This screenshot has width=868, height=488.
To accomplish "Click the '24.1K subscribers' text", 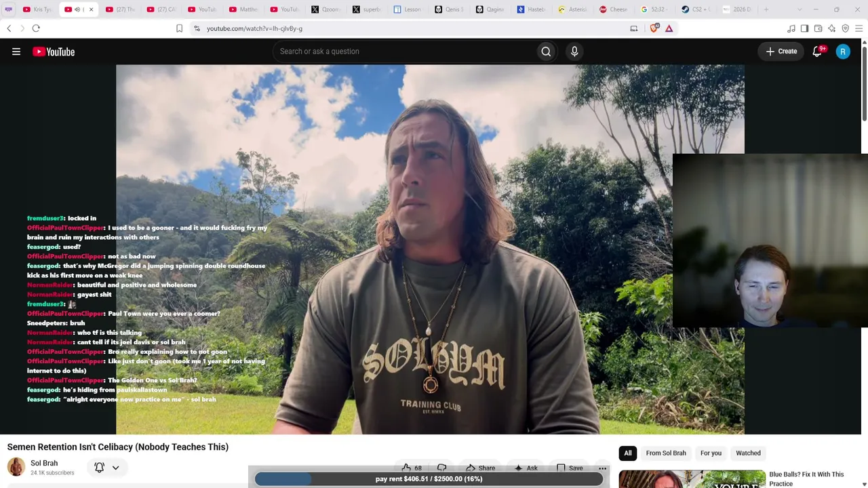I will [x=52, y=472].
